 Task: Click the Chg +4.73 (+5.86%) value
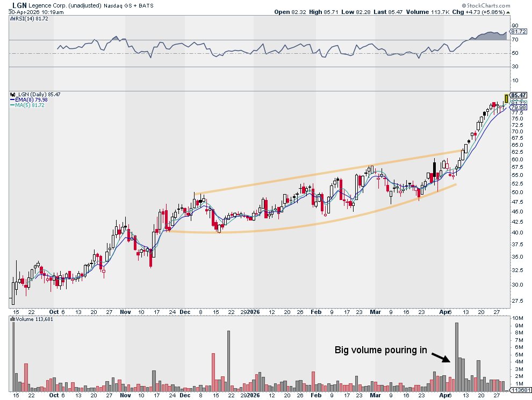(x=479, y=12)
